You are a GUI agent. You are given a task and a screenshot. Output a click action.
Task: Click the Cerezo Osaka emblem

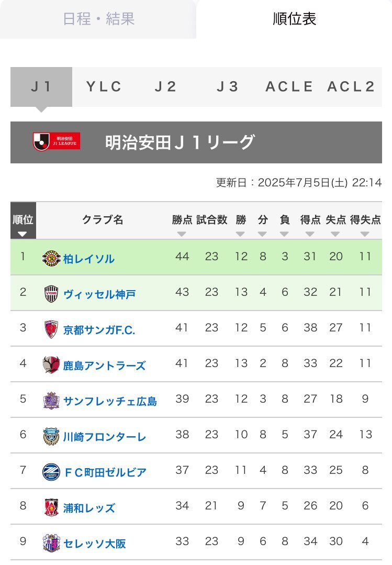pyautogui.click(x=51, y=542)
